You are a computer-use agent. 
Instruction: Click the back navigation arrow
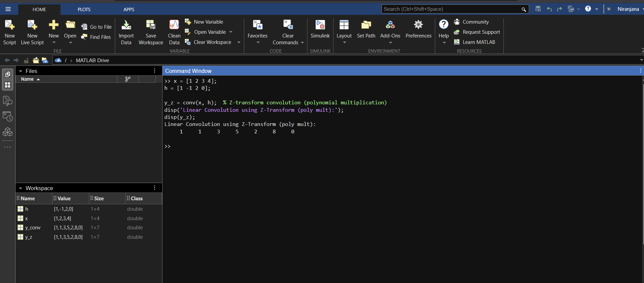tap(7, 60)
